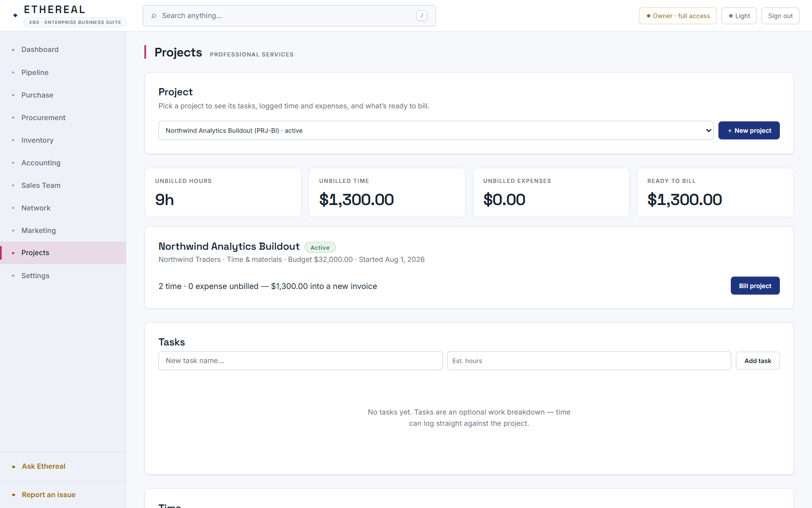Click the Pipeline bullet icon in sidebar
This screenshot has width=812, height=508.
click(13, 72)
